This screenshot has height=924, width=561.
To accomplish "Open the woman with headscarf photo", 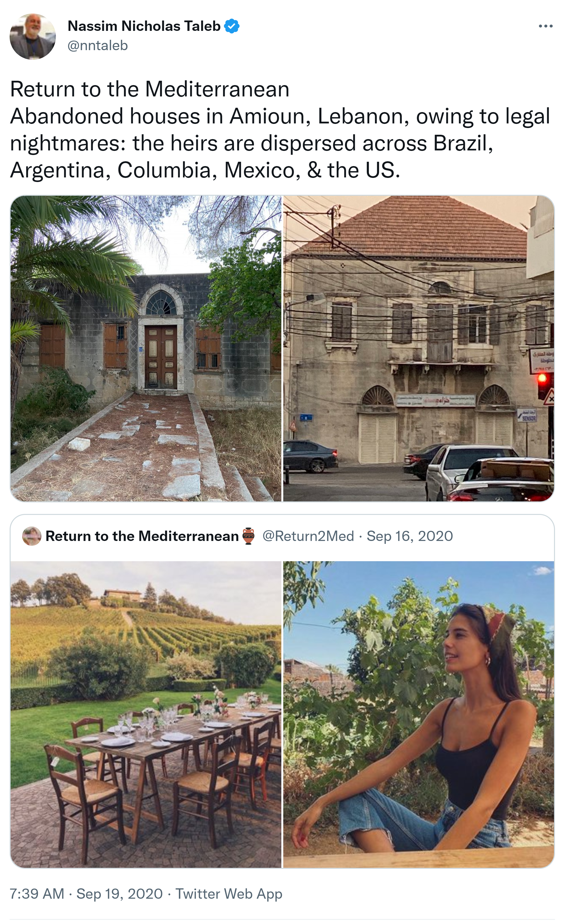I will click(419, 714).
